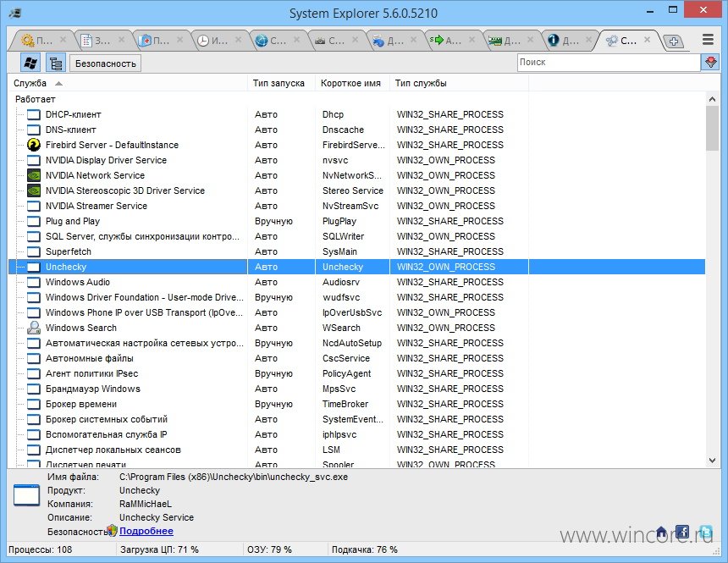Add a new tab with plus button

click(x=674, y=41)
